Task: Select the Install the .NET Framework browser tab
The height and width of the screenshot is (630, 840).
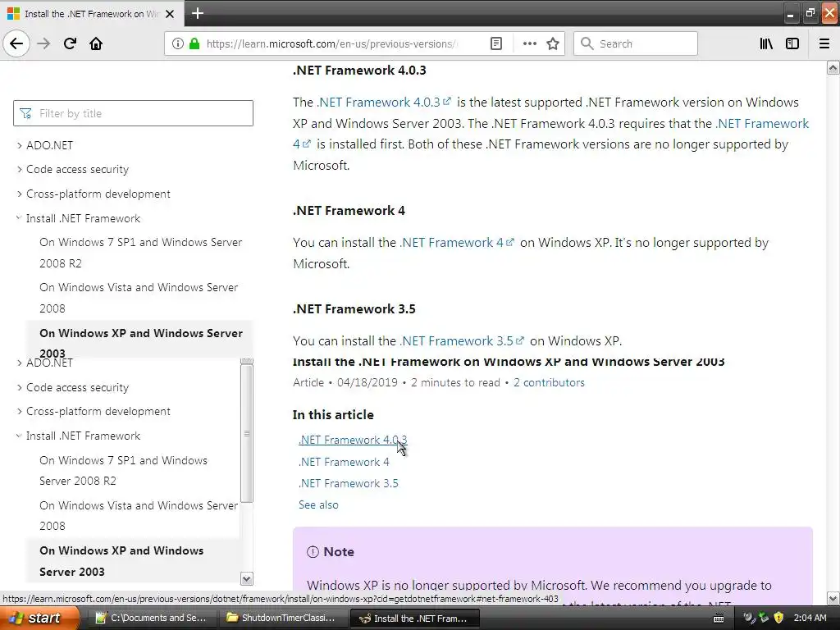Action: [92, 14]
